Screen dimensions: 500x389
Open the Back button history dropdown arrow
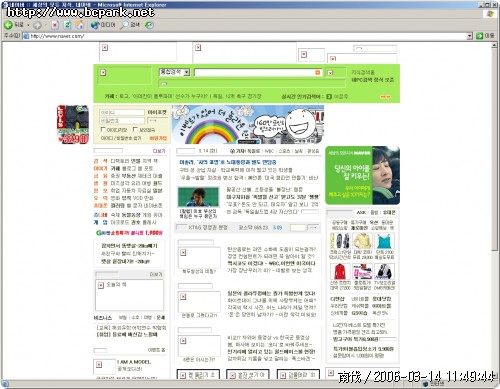click(28, 25)
